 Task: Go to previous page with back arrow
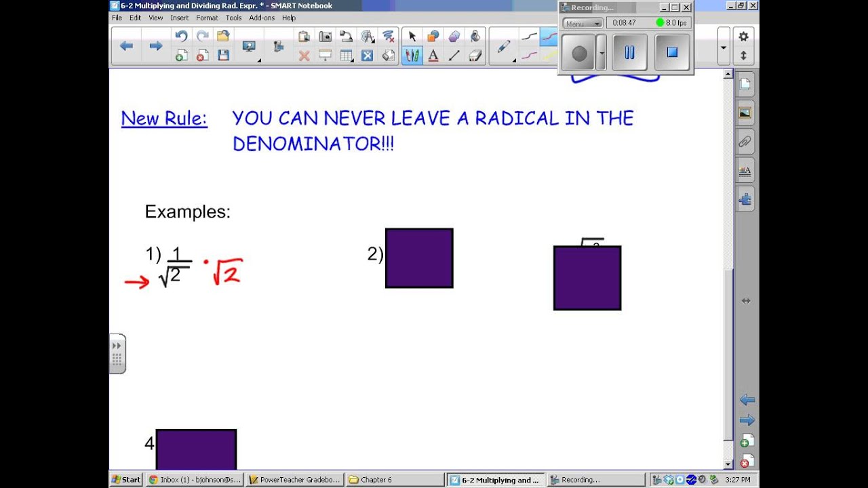pos(126,46)
